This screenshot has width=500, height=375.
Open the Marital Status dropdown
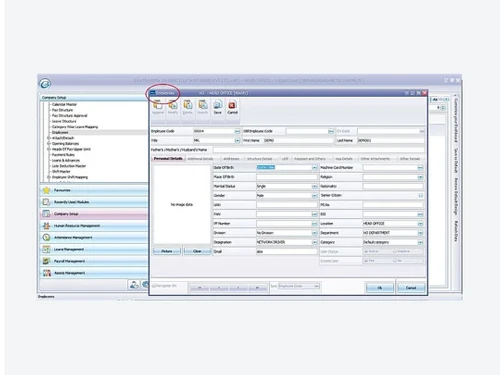314,186
